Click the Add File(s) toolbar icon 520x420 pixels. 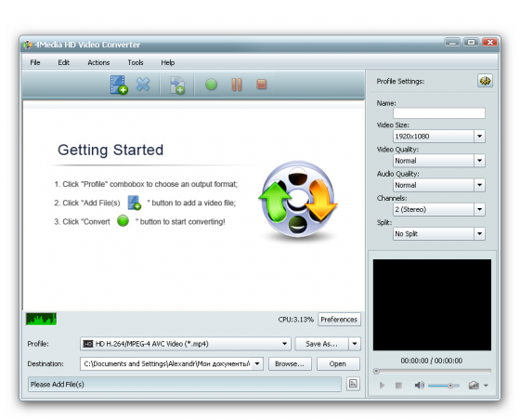(119, 85)
